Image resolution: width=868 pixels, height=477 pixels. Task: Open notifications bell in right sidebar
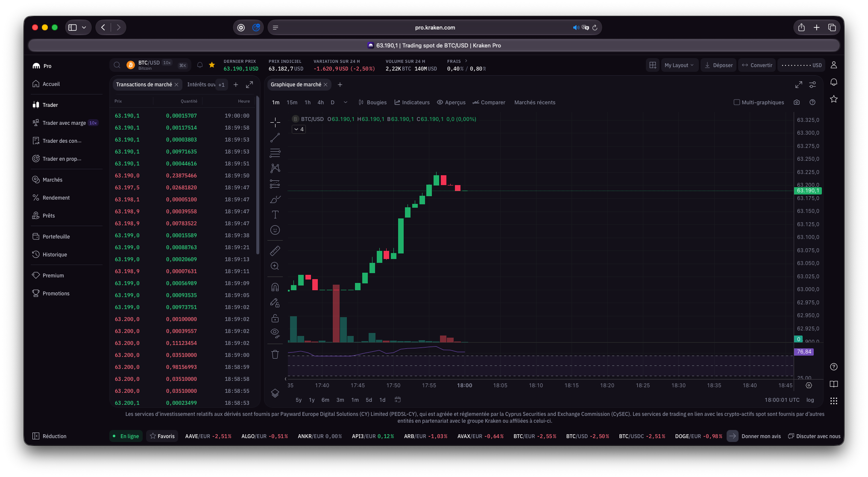pyautogui.click(x=833, y=82)
